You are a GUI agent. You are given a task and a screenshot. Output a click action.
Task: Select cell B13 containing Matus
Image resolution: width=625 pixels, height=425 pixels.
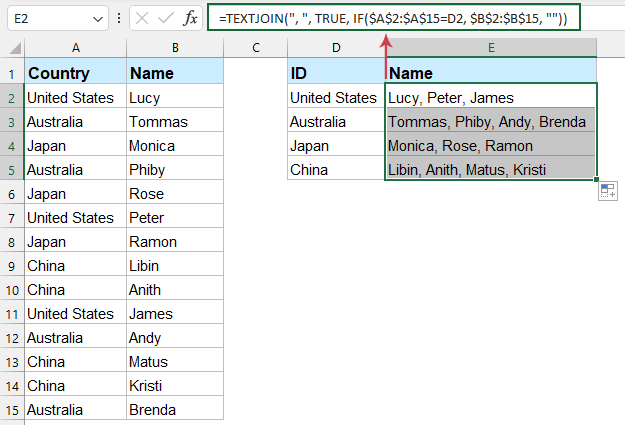coord(175,360)
